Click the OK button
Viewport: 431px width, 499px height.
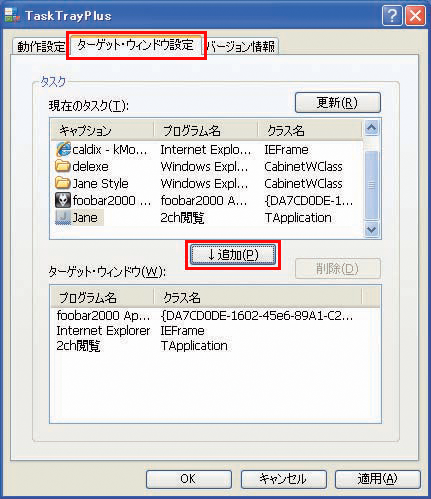[189, 479]
